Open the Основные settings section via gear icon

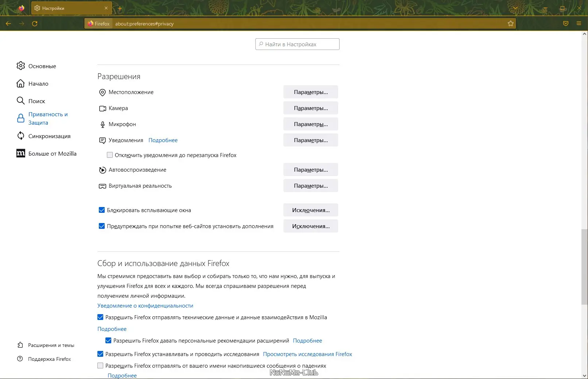21,66
